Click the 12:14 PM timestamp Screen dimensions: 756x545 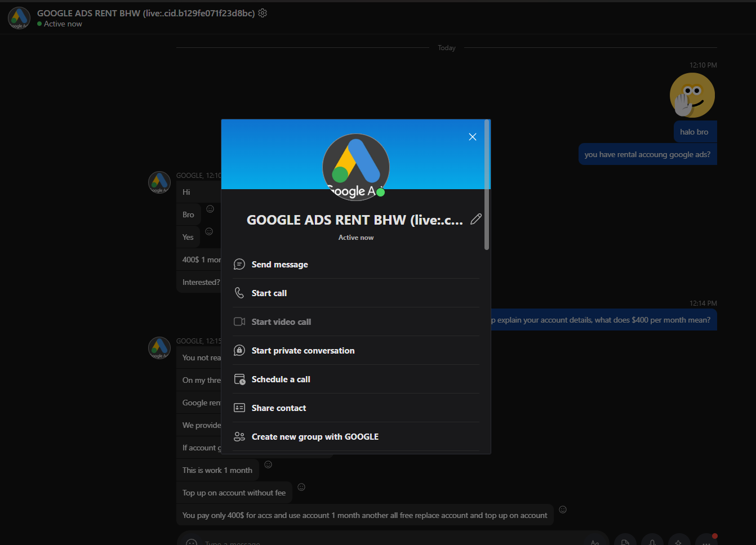point(703,303)
